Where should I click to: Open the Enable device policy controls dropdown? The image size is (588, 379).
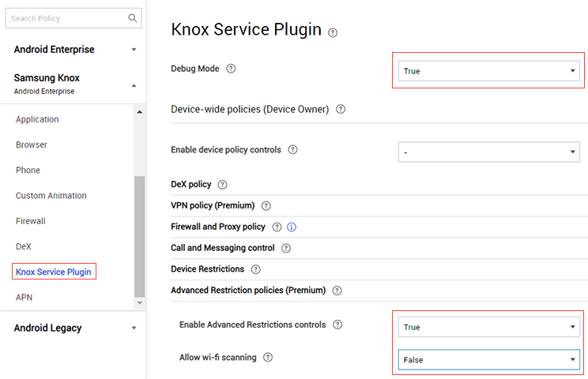(488, 152)
